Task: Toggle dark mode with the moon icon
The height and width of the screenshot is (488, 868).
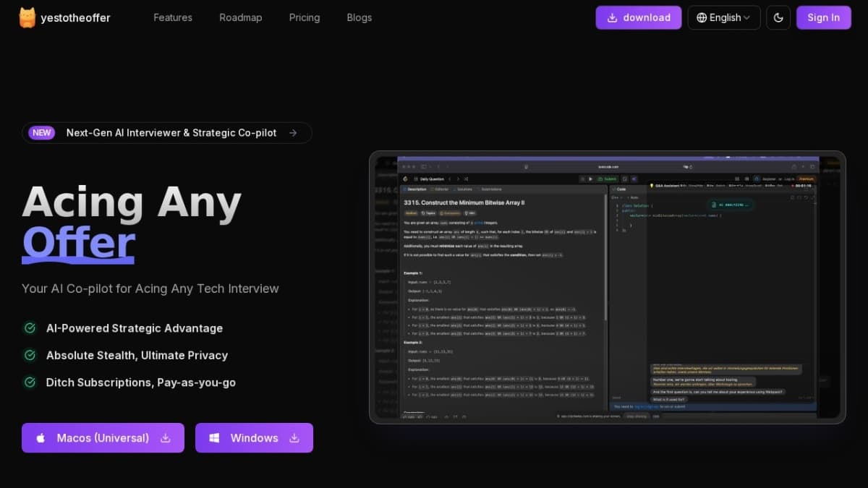Action: tap(778, 17)
